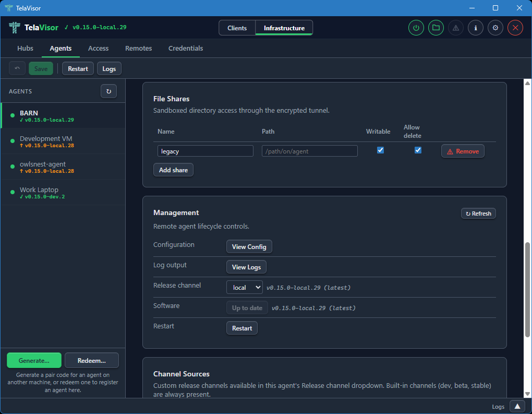Click Refresh in the Management panel

[478, 214]
